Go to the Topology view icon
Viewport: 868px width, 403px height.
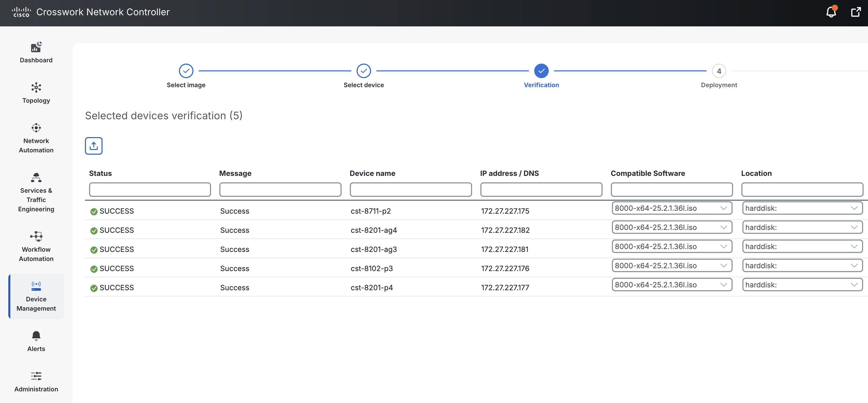(x=36, y=87)
